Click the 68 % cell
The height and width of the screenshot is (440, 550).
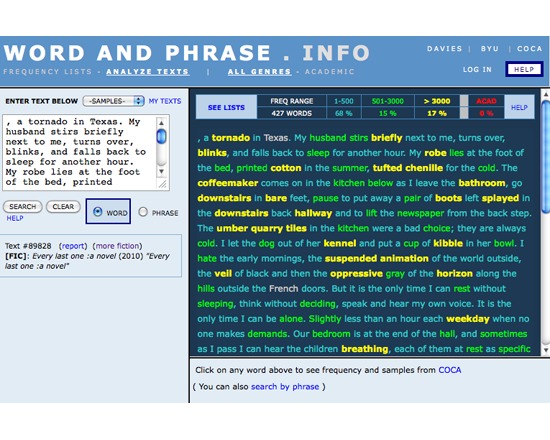click(343, 113)
